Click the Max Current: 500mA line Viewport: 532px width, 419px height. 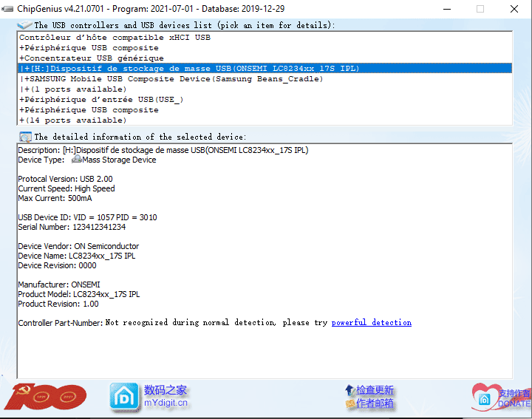55,198
